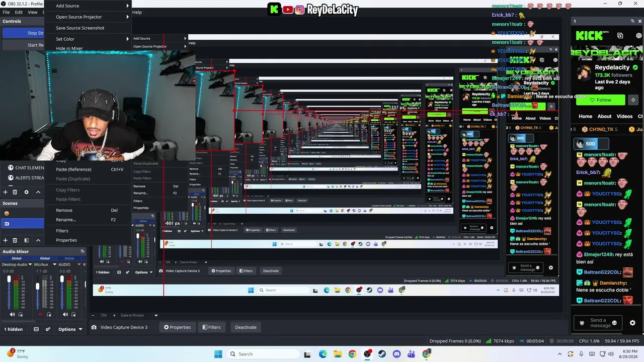The image size is (644, 362).
Task: Delete the selected source using the Sources trash icon
Action: (x=15, y=192)
